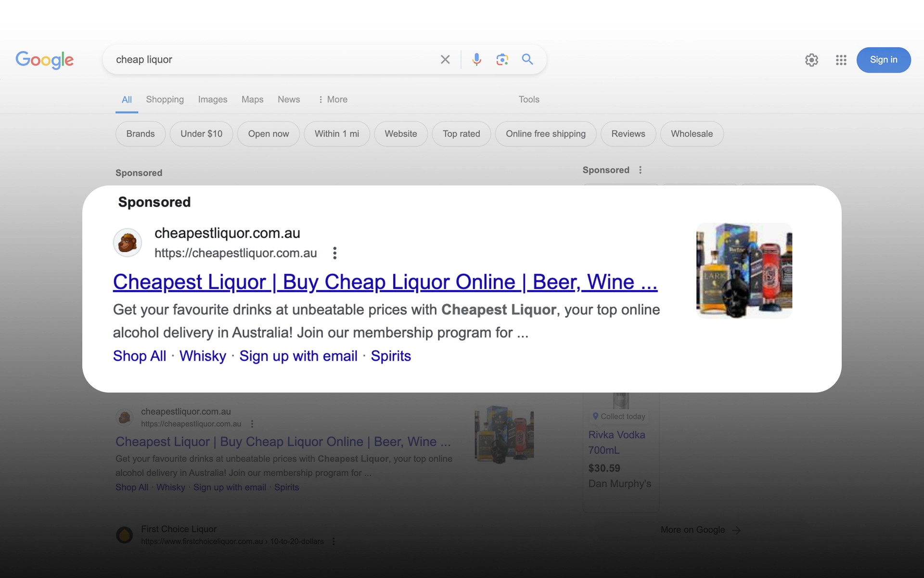This screenshot has width=924, height=578.
Task: Click the First Choice Liquor favicon
Action: [125, 535]
